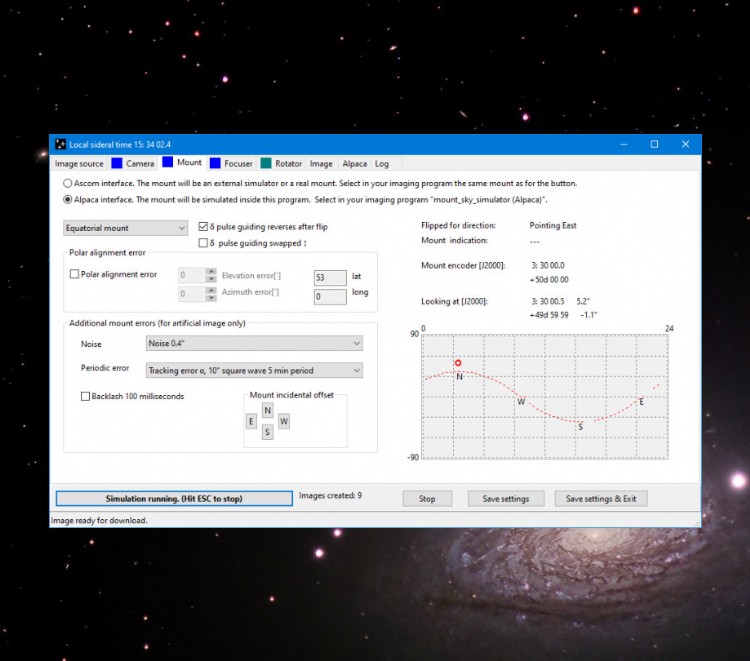Click the red mount position marker on chart

(x=458, y=363)
